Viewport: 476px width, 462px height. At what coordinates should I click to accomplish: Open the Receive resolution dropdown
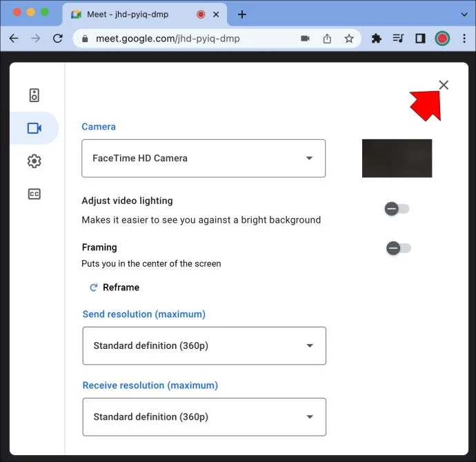tap(204, 416)
